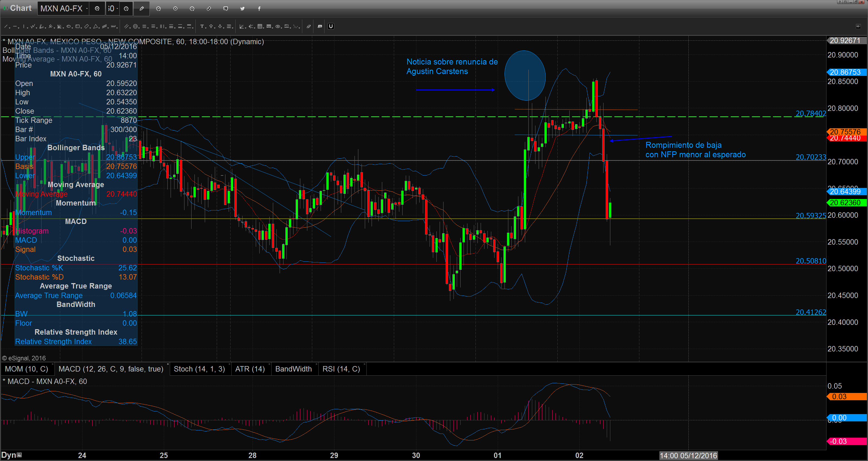The height and width of the screenshot is (461, 868).
Task: Click the 20.59325 price level label
Action: tap(811, 216)
